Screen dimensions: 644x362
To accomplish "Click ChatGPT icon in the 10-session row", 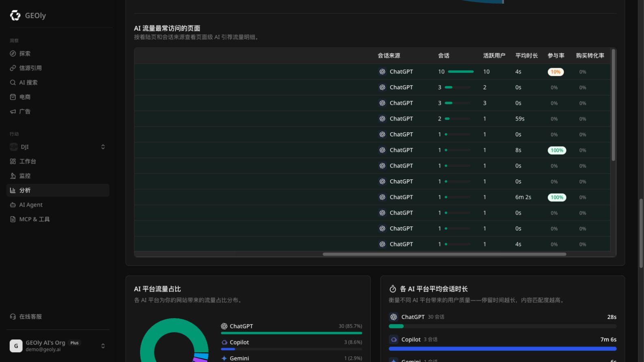I will (382, 71).
